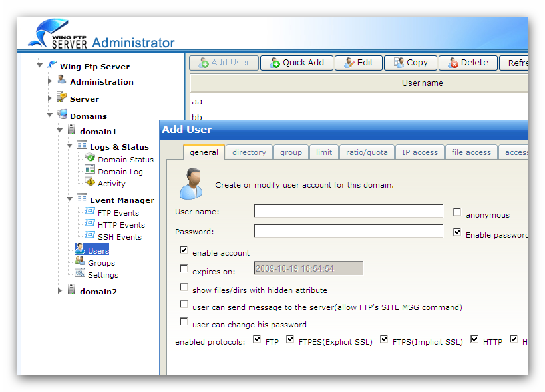Click the Wing Ftp Server root icon
This screenshot has height=392, width=545.
click(52, 65)
